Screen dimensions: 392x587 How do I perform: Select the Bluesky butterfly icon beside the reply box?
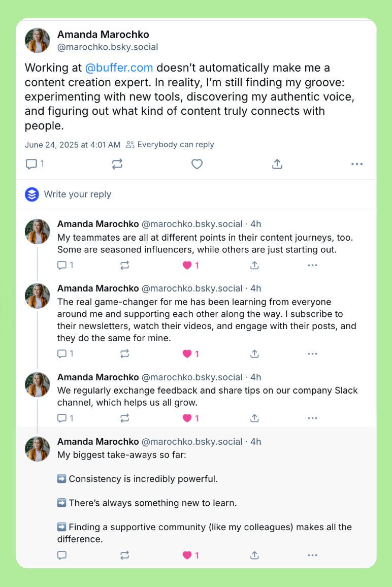click(x=31, y=194)
